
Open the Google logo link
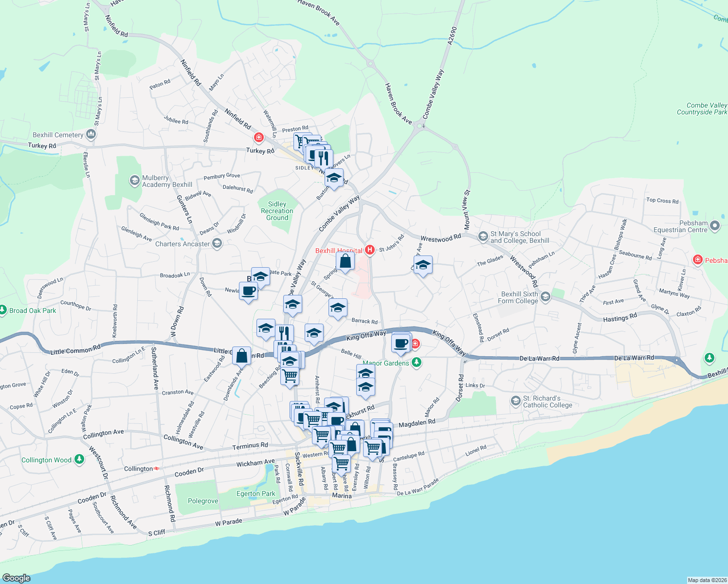pyautogui.click(x=17, y=578)
